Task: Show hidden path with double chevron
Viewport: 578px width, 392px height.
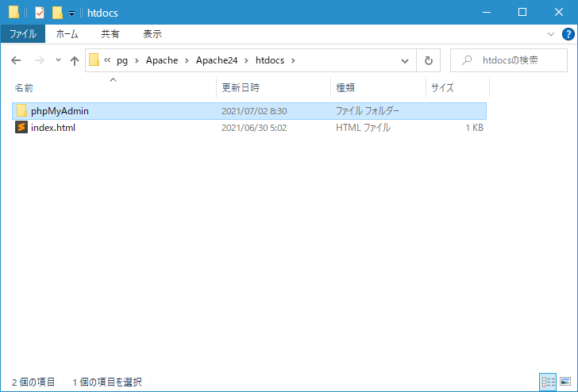Action: (x=107, y=60)
